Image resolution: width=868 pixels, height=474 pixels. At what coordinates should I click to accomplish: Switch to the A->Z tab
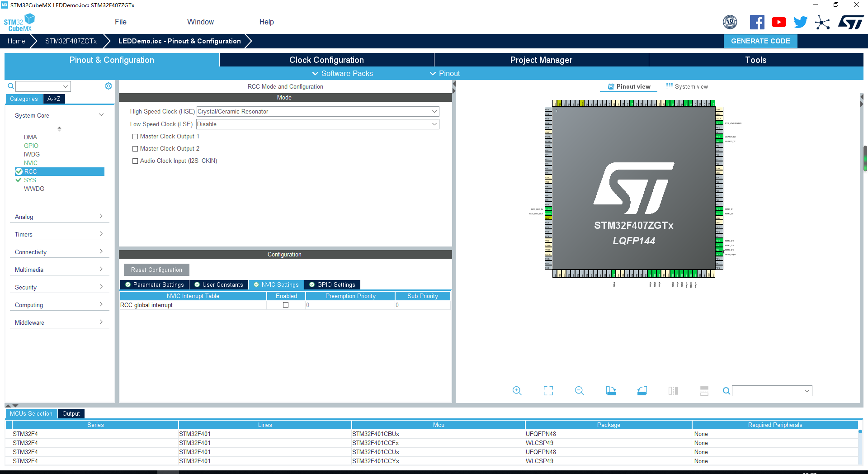(x=54, y=99)
